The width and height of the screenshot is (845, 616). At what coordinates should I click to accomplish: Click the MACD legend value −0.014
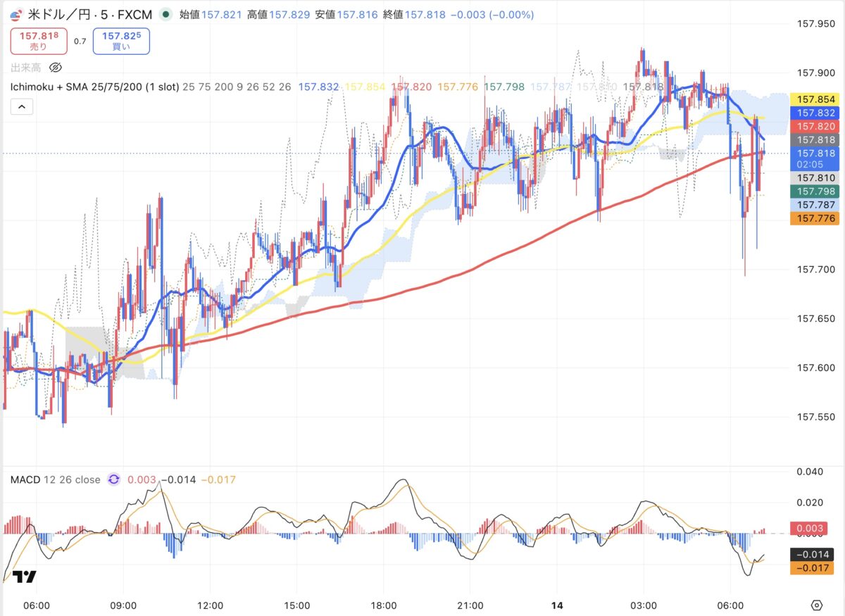(x=177, y=479)
